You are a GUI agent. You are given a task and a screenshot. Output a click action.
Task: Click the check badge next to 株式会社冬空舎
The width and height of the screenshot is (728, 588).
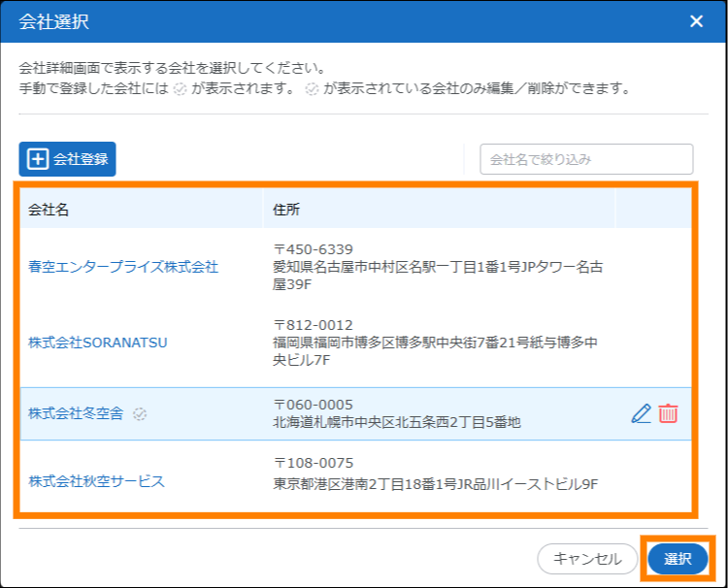point(140,414)
